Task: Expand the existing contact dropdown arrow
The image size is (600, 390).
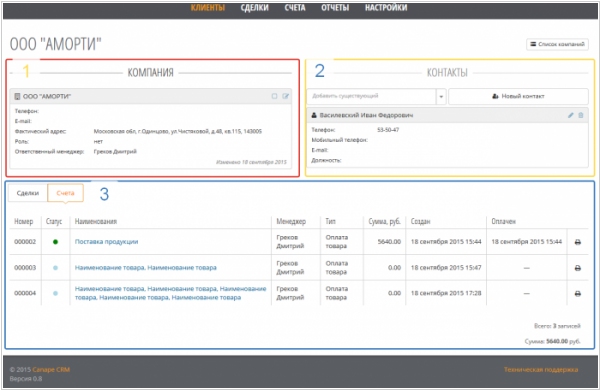Action: (x=441, y=96)
